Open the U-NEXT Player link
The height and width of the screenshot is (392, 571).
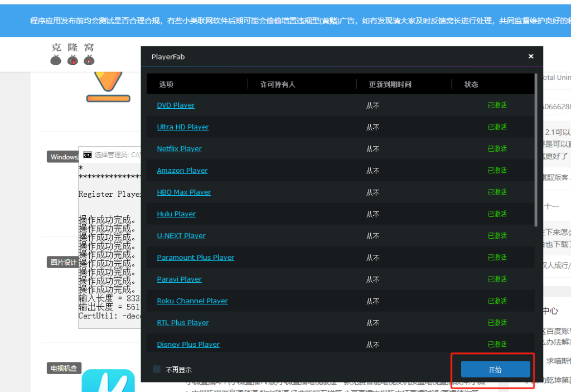coord(181,236)
